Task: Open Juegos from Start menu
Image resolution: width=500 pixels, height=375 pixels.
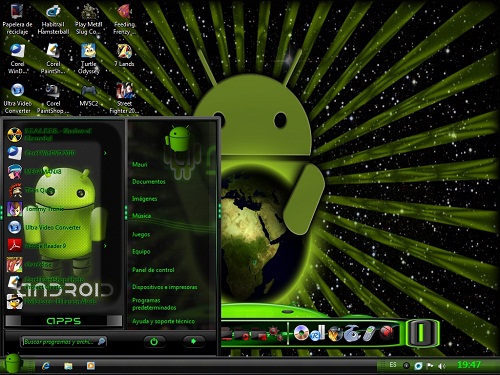Action: 141,234
